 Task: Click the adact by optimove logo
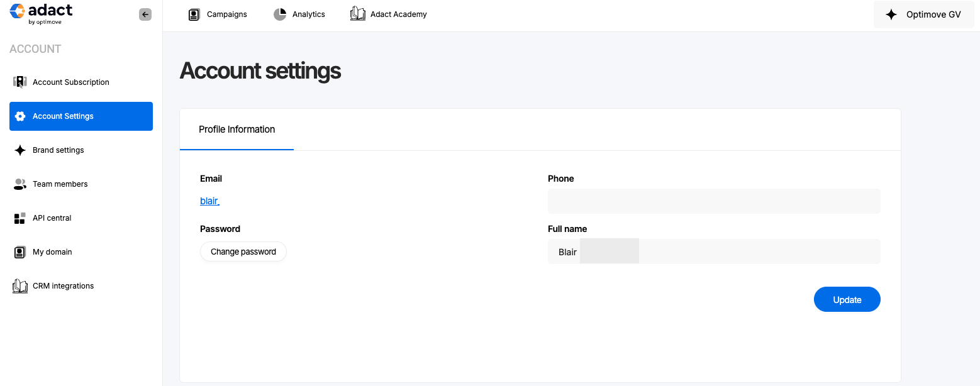pyautogui.click(x=42, y=11)
